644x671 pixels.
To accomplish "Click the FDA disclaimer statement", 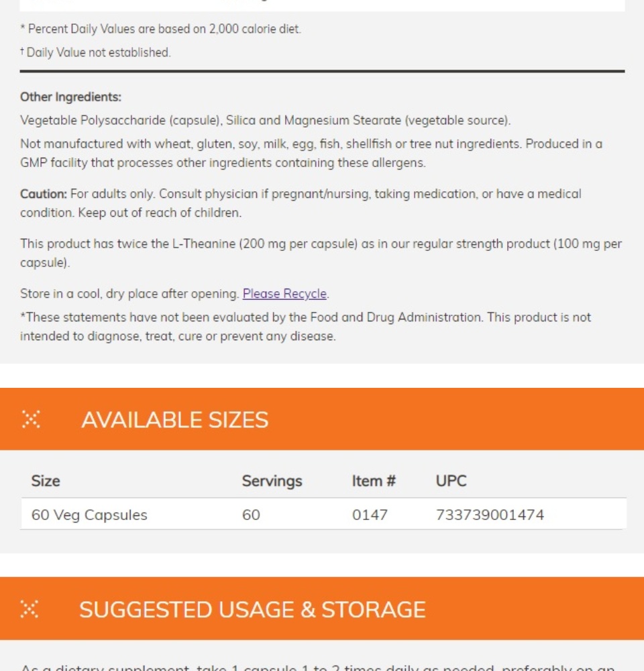I will (x=305, y=327).
